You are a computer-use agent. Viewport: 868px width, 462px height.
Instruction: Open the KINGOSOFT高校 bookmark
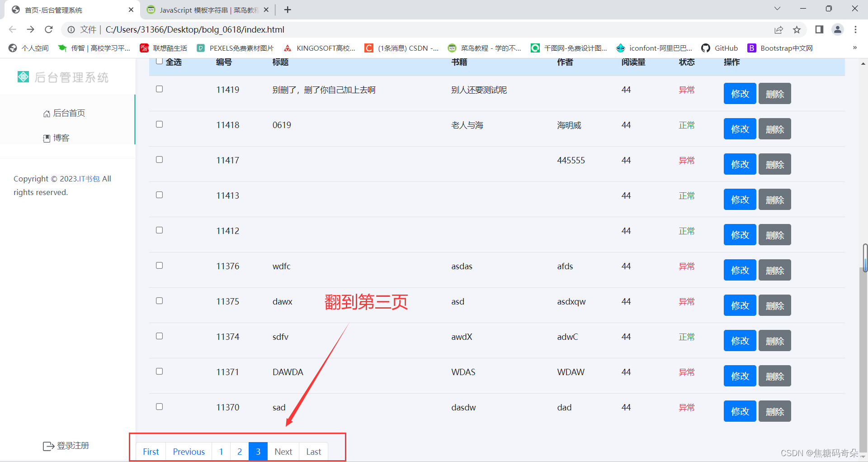[x=319, y=48]
